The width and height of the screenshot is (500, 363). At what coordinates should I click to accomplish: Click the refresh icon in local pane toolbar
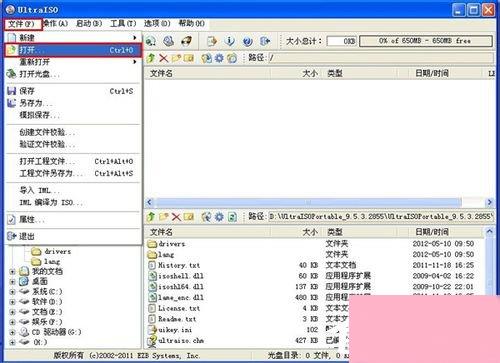tap(232, 217)
